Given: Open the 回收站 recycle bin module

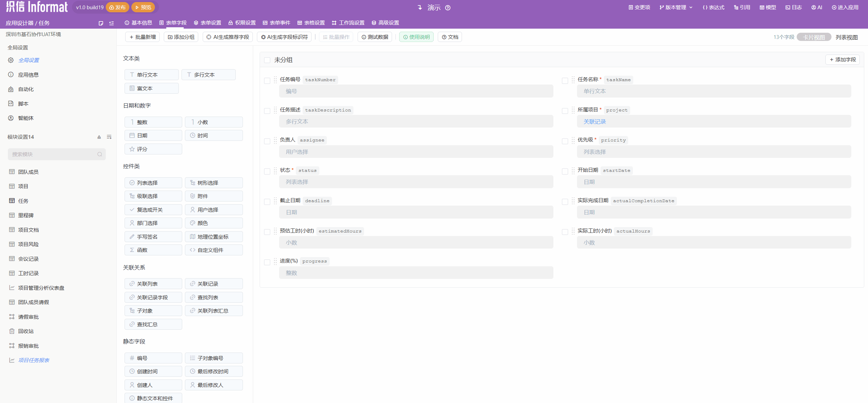Looking at the screenshot, I should click(x=26, y=331).
